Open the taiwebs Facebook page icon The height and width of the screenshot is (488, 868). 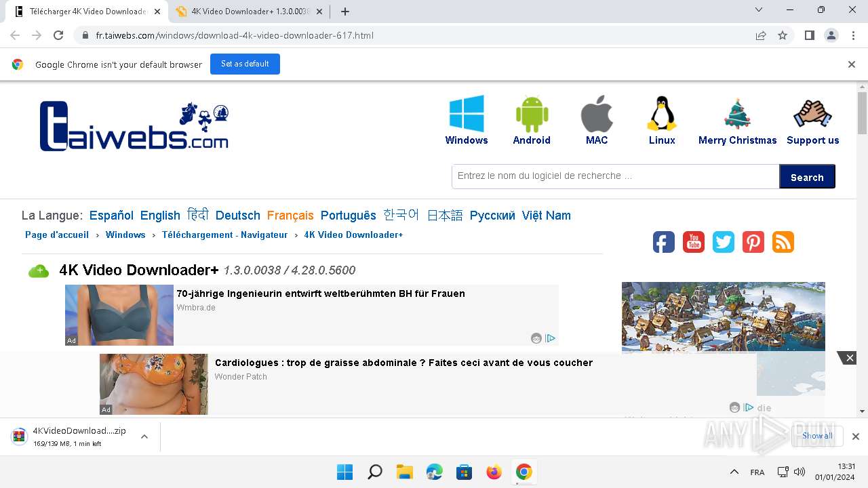664,242
